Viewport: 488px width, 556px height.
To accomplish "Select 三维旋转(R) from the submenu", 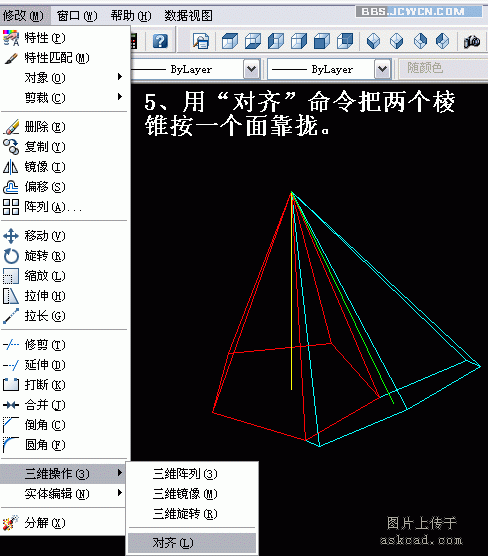I will [x=192, y=513].
